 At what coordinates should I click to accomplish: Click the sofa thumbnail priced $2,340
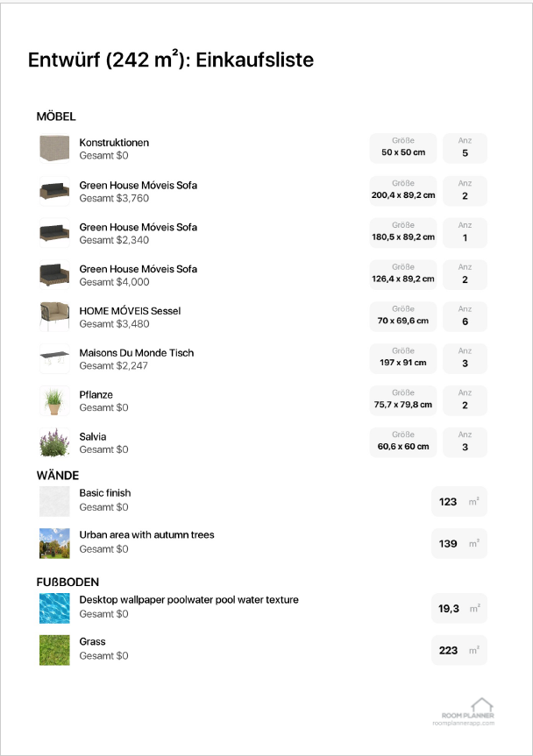(x=53, y=232)
